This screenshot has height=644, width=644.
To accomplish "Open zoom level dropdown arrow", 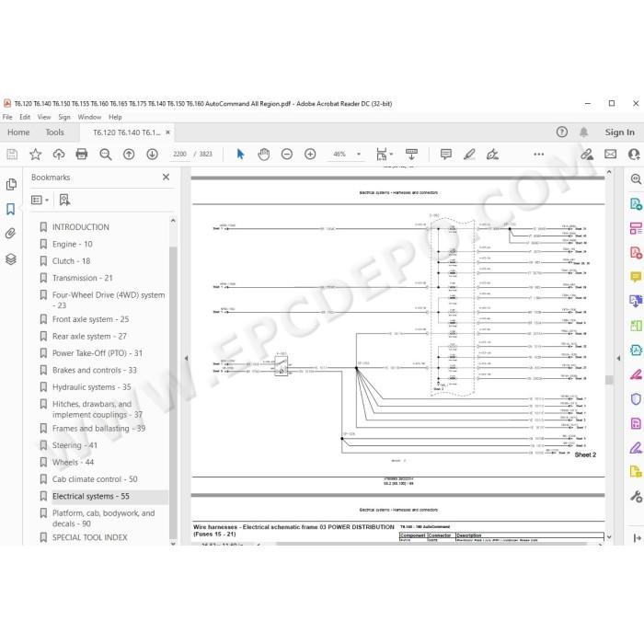I will click(359, 155).
